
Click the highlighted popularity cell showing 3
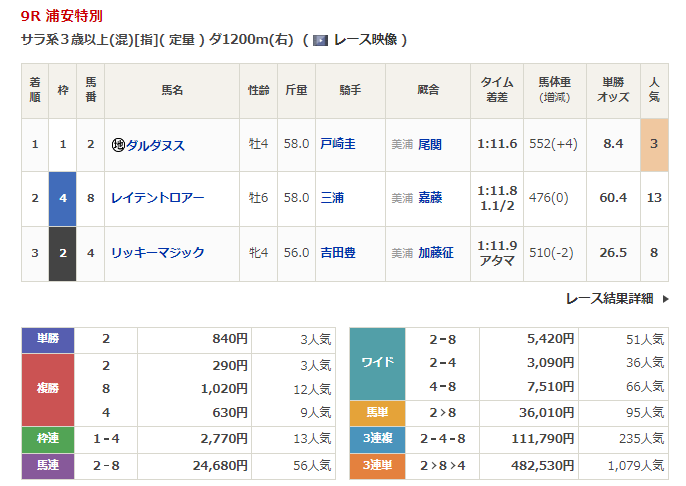click(654, 144)
